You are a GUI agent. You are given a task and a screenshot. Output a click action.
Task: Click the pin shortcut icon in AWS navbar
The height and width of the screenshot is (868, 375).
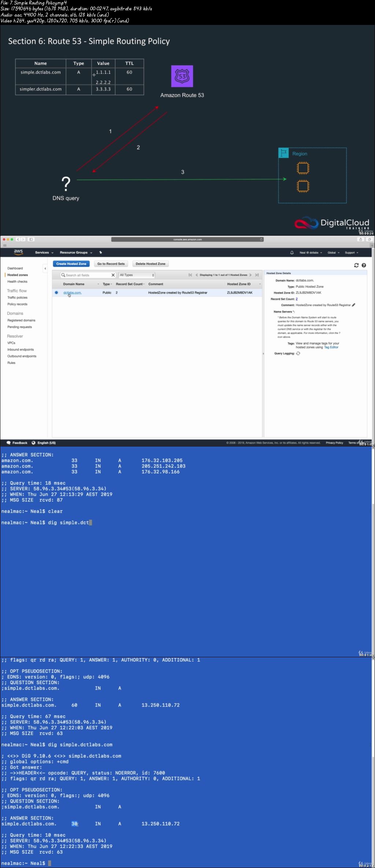click(x=101, y=253)
